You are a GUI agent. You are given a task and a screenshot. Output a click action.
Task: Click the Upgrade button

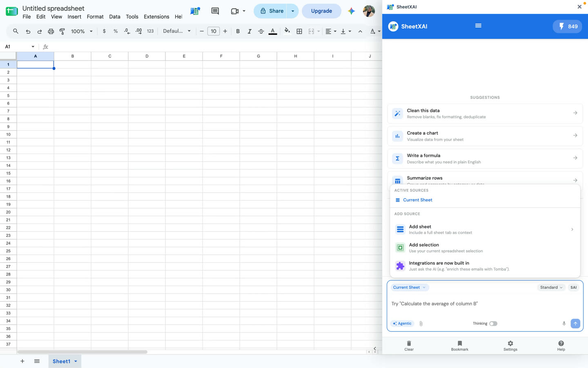click(321, 11)
